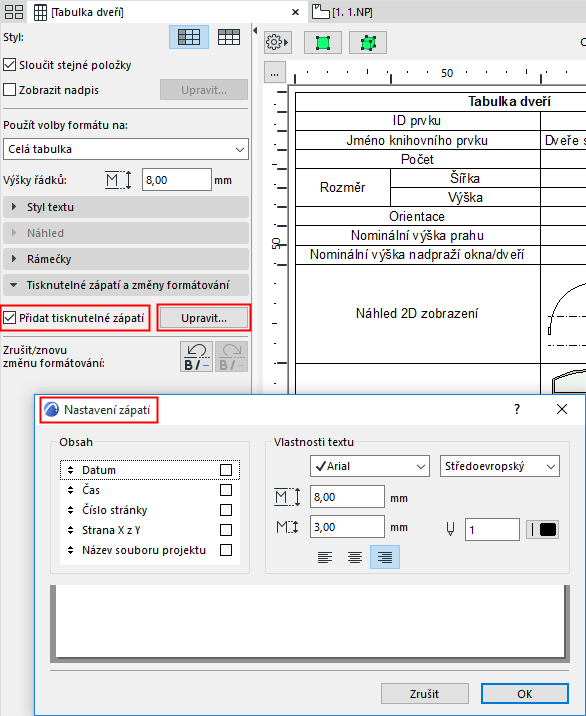Click the ellipsis button by the ruler
The width and height of the screenshot is (586, 716).
click(275, 73)
